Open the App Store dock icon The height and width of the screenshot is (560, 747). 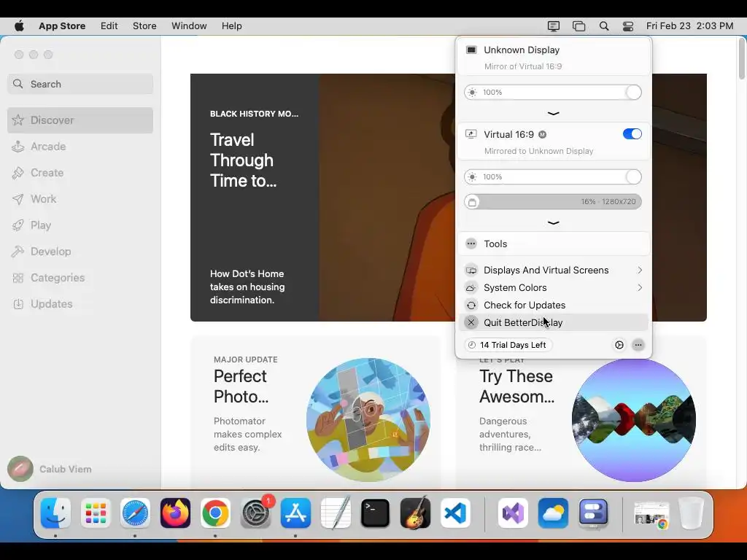296,513
